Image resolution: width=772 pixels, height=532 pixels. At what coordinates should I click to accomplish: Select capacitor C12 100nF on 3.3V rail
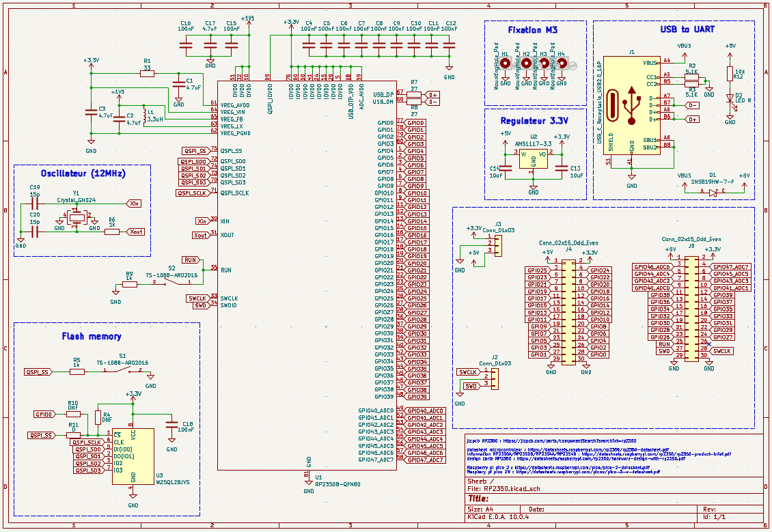449,46
